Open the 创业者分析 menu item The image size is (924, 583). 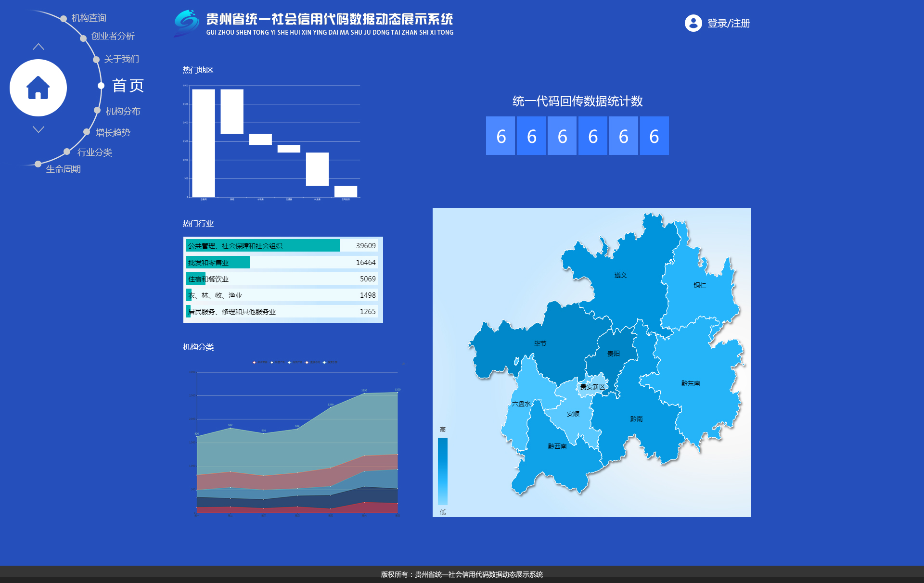[113, 36]
